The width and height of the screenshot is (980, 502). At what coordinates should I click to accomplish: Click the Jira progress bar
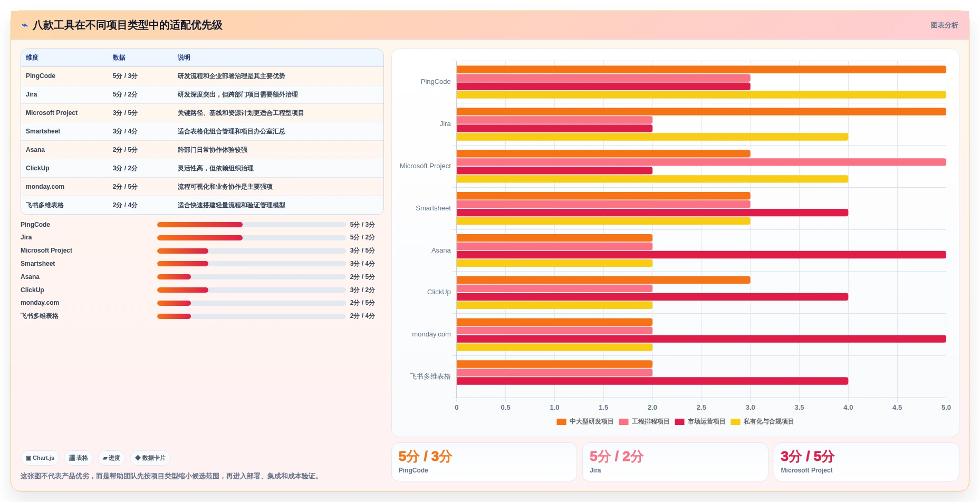pos(252,238)
